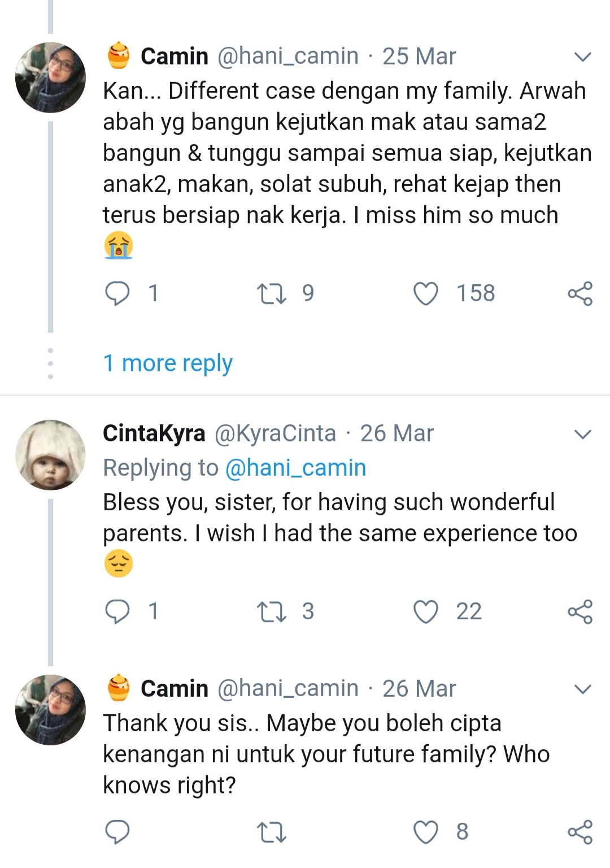Screen dimensions: 610x868
Task: Open the CintaKyra display name profile
Action: pos(154,433)
